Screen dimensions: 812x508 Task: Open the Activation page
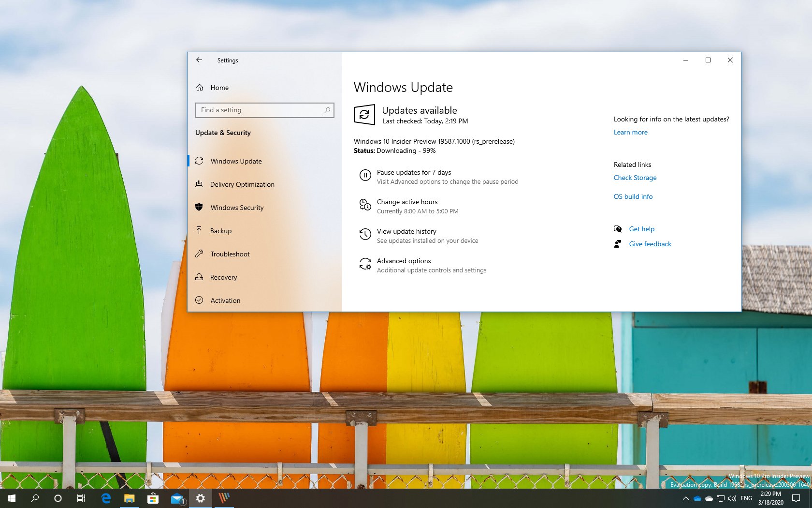click(225, 300)
